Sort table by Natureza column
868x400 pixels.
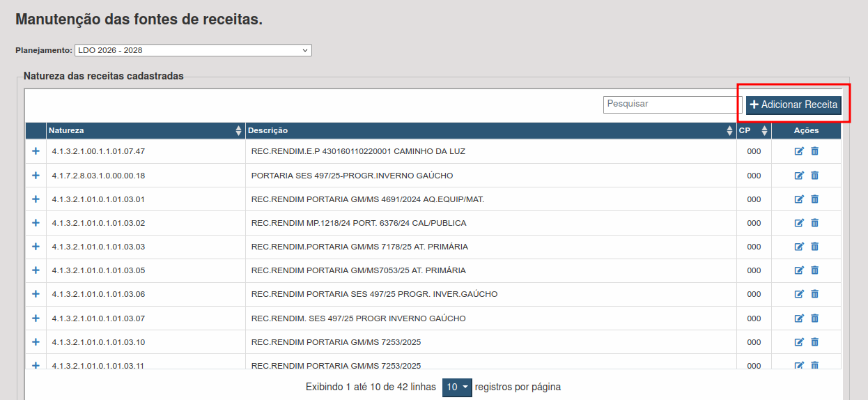145,131
